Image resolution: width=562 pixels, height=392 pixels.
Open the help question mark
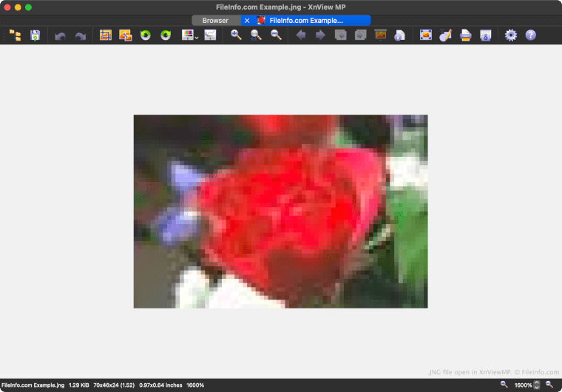(x=531, y=36)
